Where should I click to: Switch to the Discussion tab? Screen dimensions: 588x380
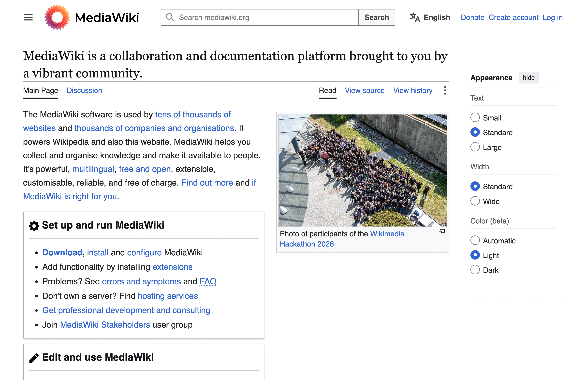point(84,91)
